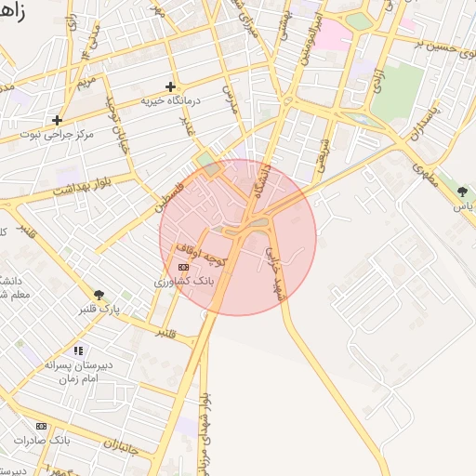Click the کوچه اوقاف street label

201,255
